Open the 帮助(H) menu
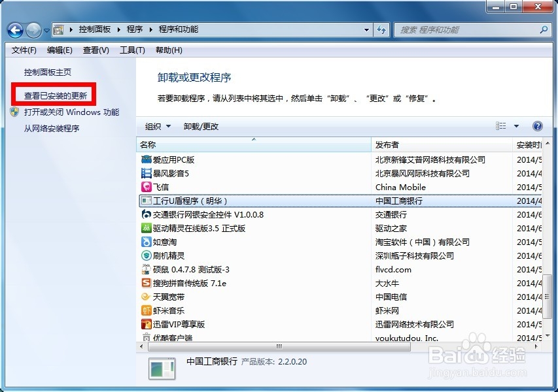Viewport: 558px width, 392px height. pyautogui.click(x=169, y=50)
